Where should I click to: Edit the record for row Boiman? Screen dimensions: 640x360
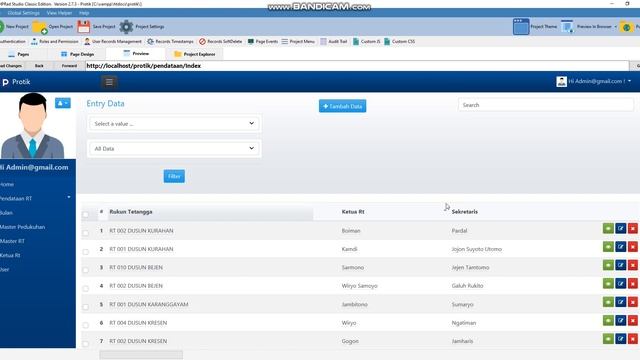620,229
